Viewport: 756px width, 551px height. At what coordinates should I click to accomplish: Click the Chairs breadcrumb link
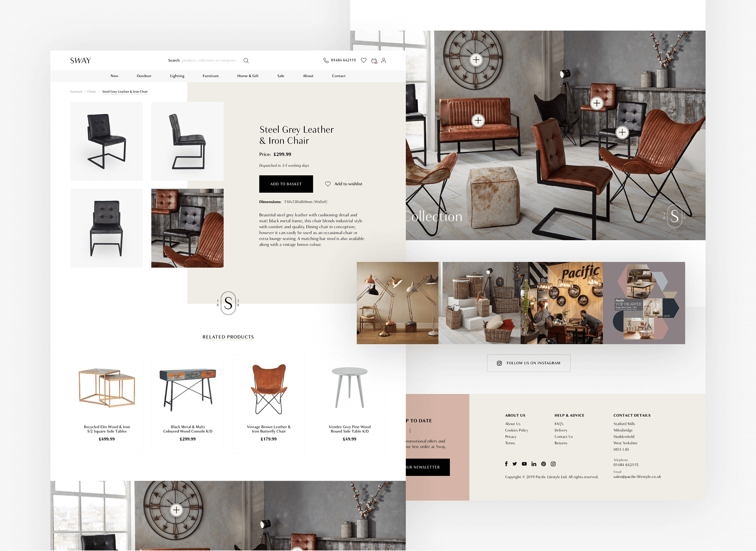[x=92, y=91]
